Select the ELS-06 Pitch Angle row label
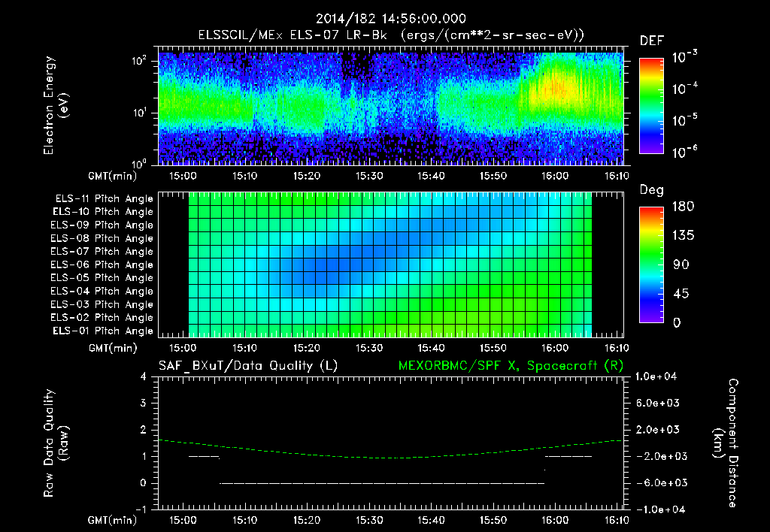The height and width of the screenshot is (532, 770). 102,264
